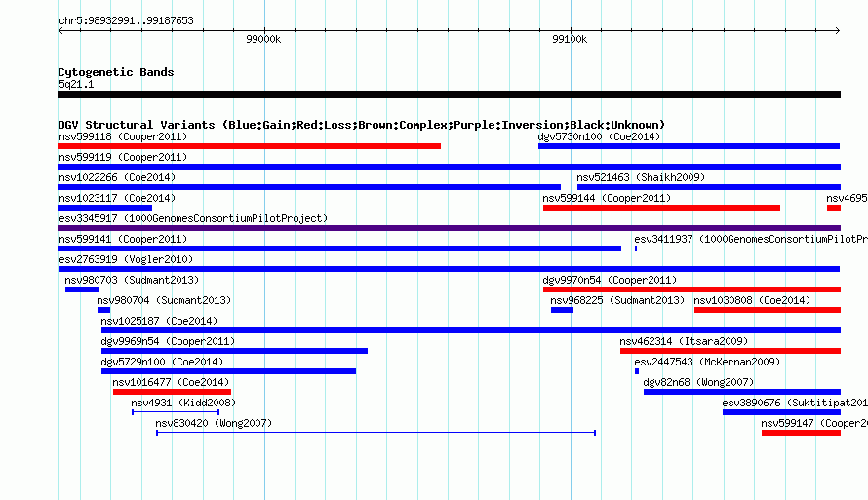
Task: Click the nsv462314 (Itsara2009) label
Action: [684, 341]
